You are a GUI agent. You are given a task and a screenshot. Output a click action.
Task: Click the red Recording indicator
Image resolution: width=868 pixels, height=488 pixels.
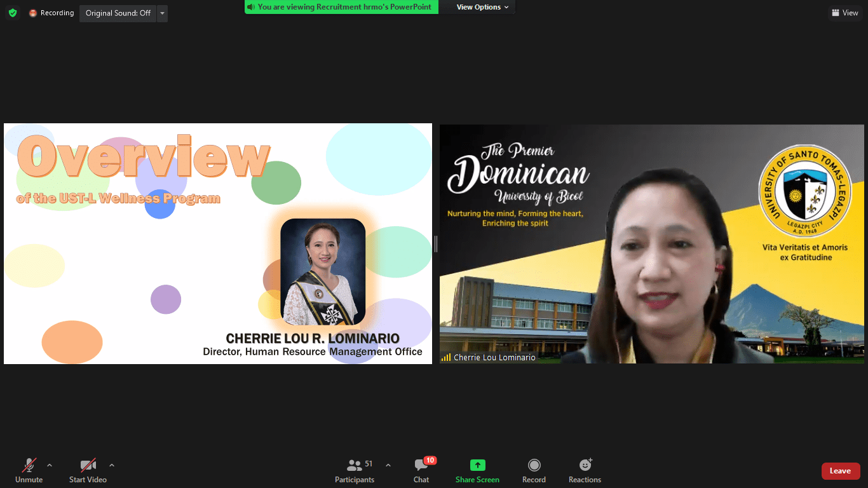point(51,13)
